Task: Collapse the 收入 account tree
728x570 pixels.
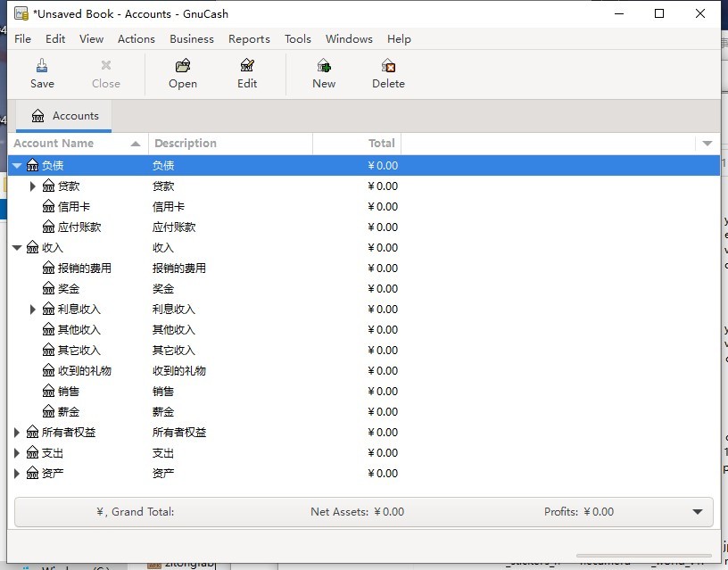Action: [16, 247]
